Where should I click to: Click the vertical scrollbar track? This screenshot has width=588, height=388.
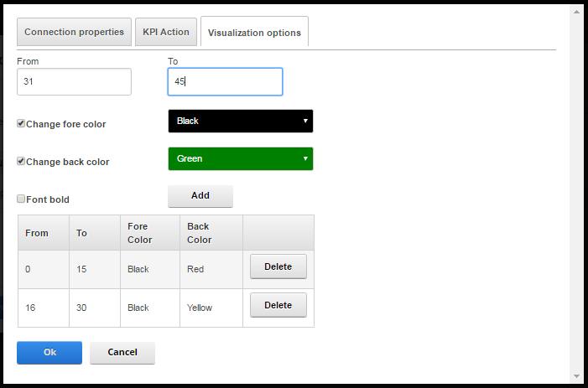coord(577,194)
